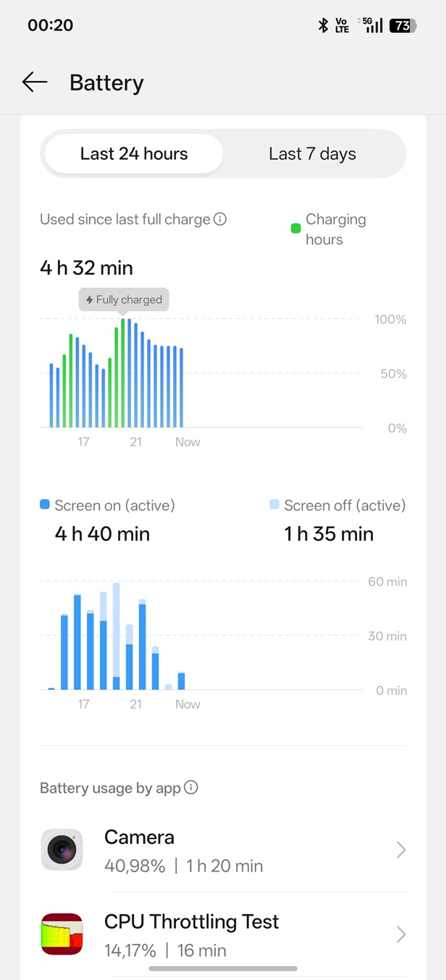Switch to the Last 24 hours tab

[x=134, y=154]
